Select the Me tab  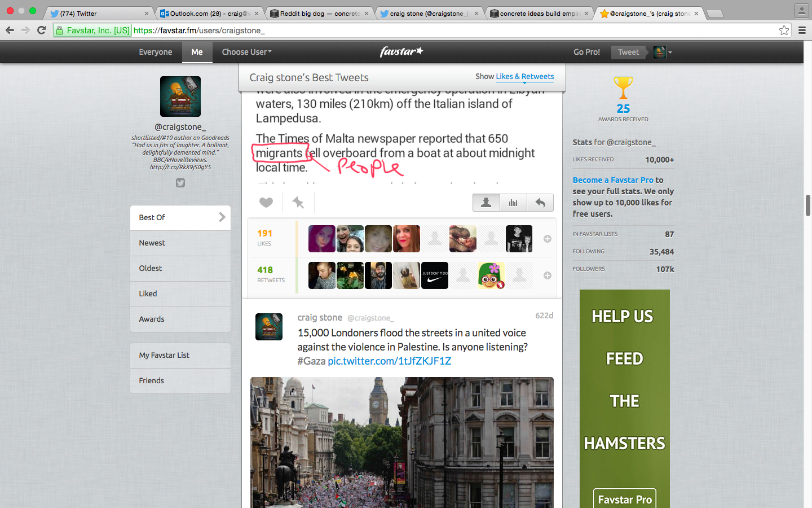197,52
